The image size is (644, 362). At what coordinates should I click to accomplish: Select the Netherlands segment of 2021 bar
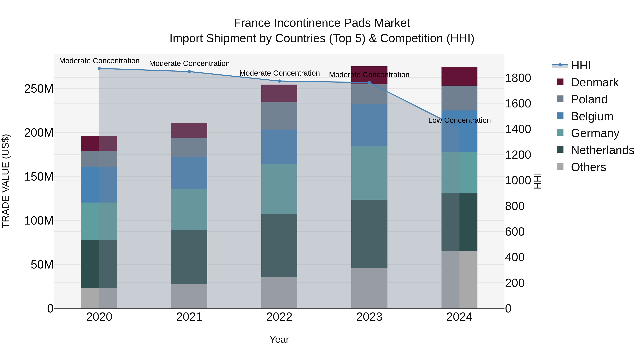coord(189,257)
